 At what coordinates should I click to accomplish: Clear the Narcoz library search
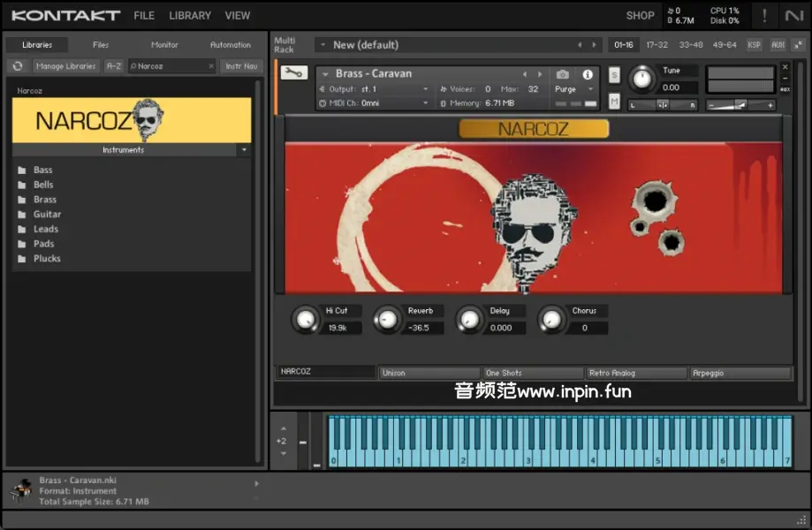[x=211, y=65]
